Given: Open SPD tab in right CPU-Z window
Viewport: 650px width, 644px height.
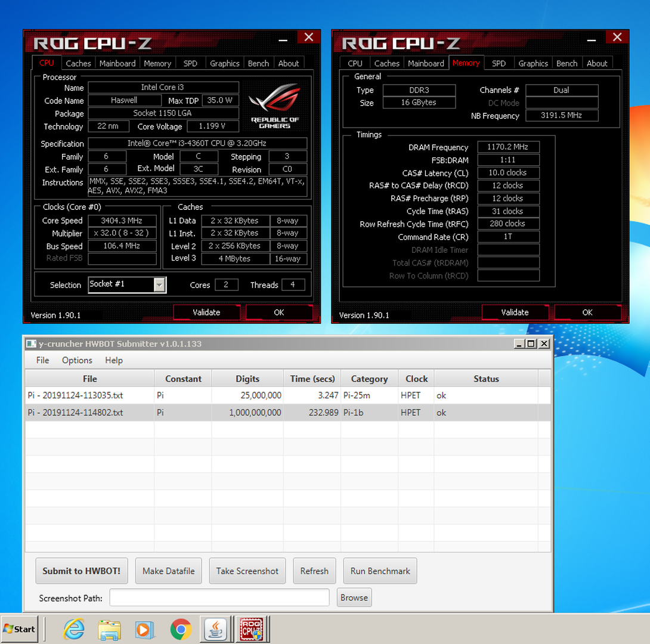Looking at the screenshot, I should point(499,63).
